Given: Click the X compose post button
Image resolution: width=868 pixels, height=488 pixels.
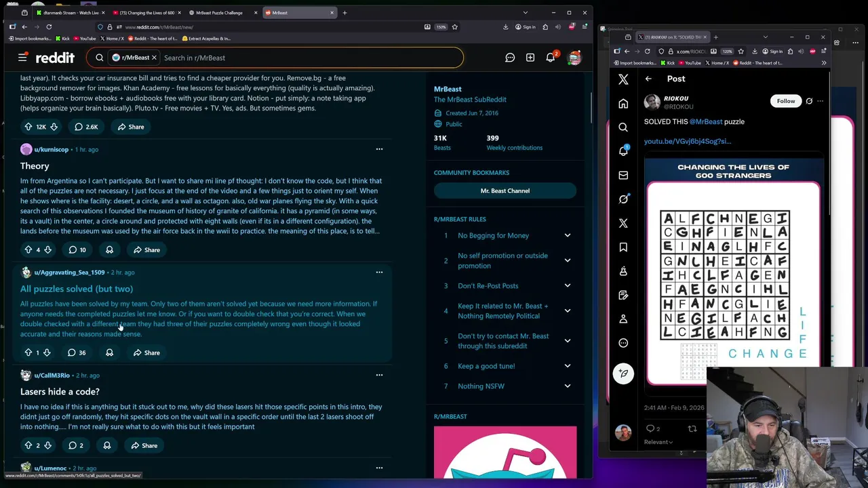Looking at the screenshot, I should [623, 373].
